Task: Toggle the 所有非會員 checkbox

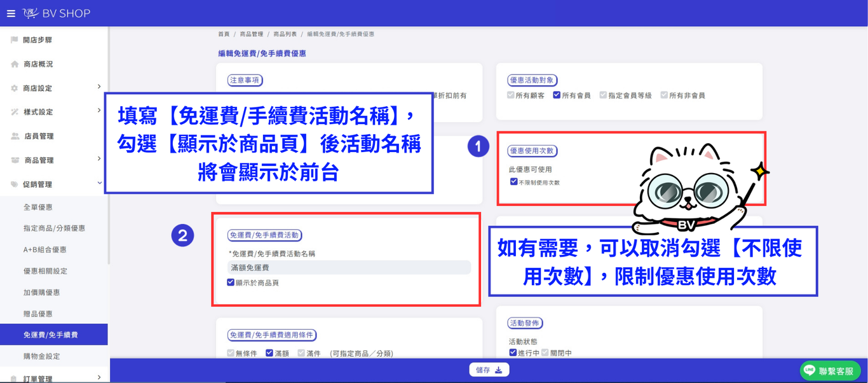Action: [x=664, y=95]
